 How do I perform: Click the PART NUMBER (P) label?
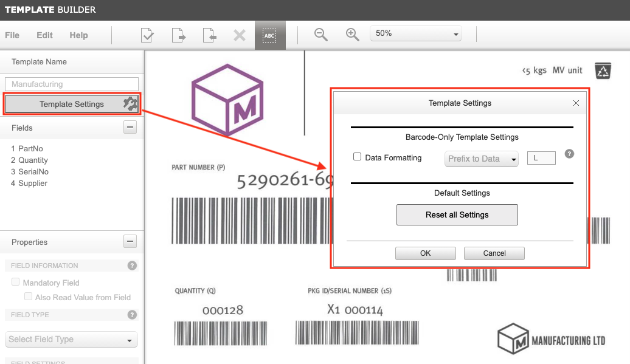[x=198, y=167]
